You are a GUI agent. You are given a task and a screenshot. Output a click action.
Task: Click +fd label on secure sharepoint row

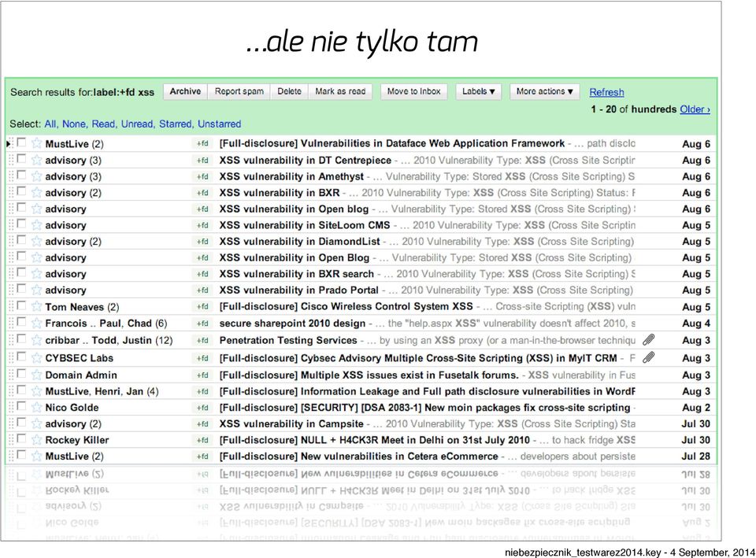pos(202,323)
